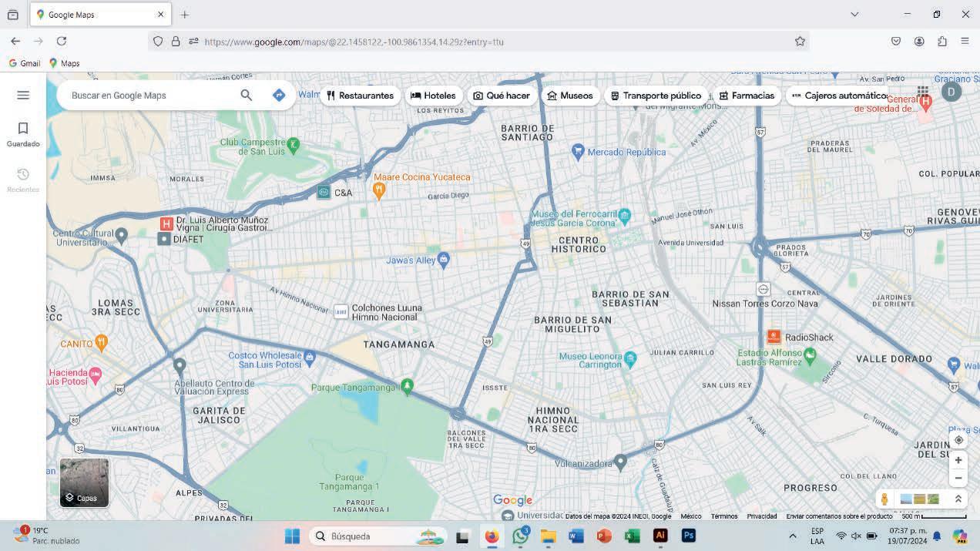Show Transporte público places

click(x=656, y=96)
